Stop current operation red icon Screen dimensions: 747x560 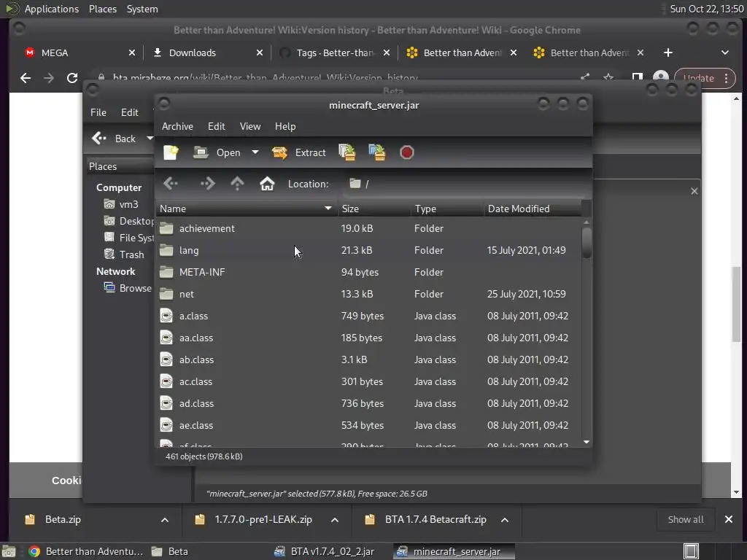pos(407,152)
